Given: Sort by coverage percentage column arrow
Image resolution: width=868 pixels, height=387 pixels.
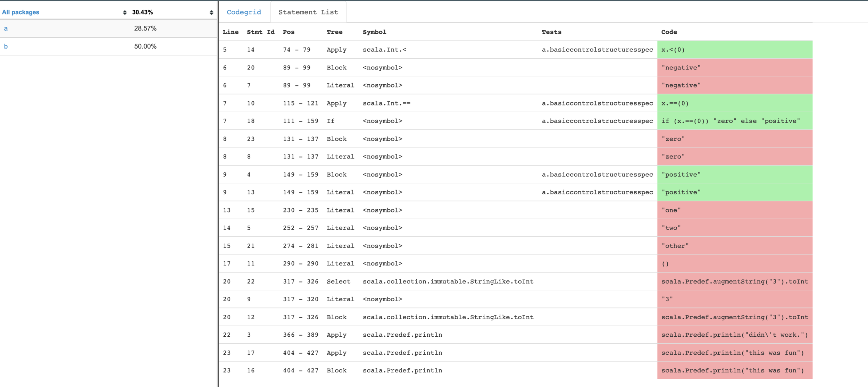Looking at the screenshot, I should pyautogui.click(x=211, y=12).
